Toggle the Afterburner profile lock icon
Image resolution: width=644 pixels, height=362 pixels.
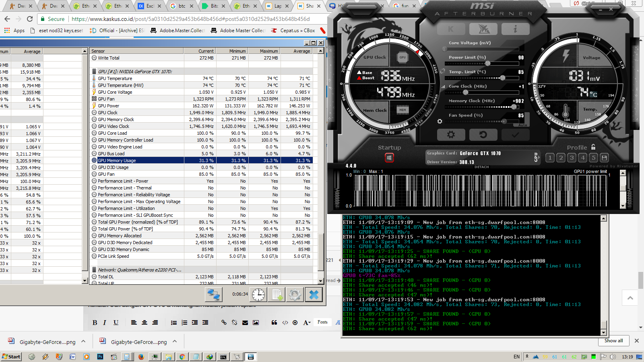point(593,147)
